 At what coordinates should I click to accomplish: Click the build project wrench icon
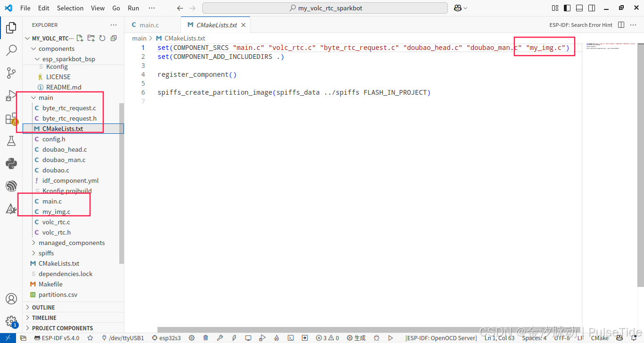coord(220,338)
